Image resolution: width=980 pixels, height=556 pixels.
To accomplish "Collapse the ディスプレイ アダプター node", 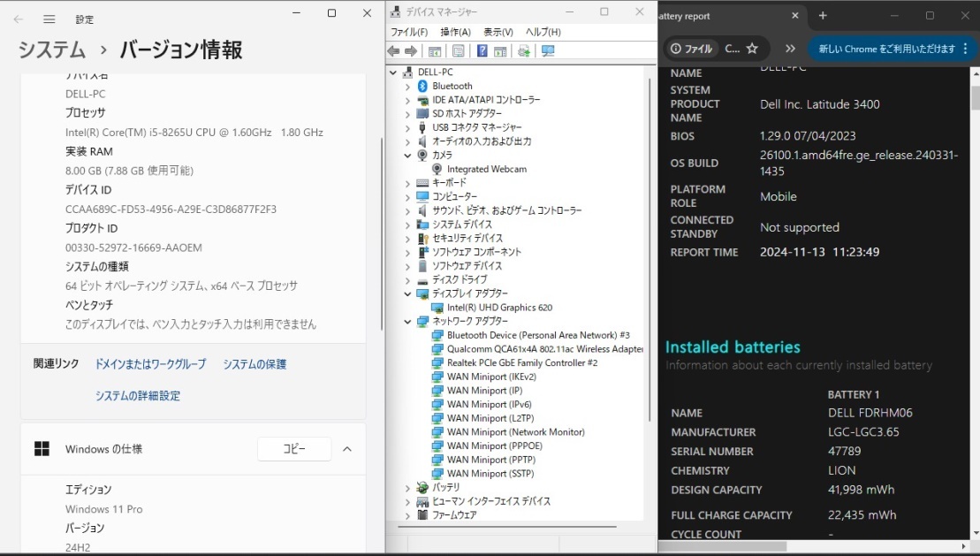I will click(407, 293).
